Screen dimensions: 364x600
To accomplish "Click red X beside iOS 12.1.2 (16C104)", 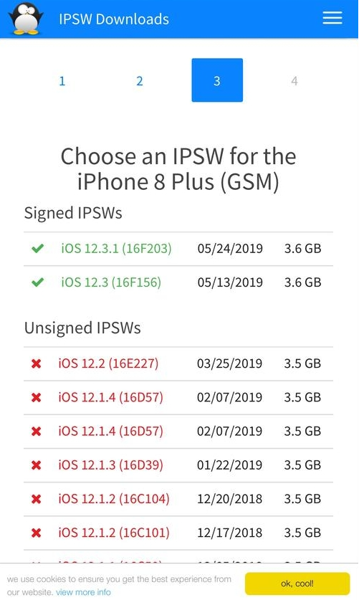I will point(37,499).
